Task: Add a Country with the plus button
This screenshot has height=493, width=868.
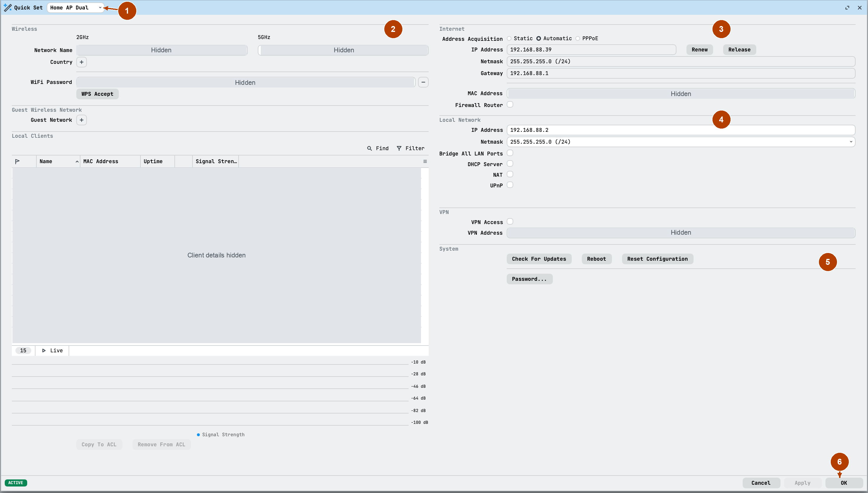Action: coord(81,62)
